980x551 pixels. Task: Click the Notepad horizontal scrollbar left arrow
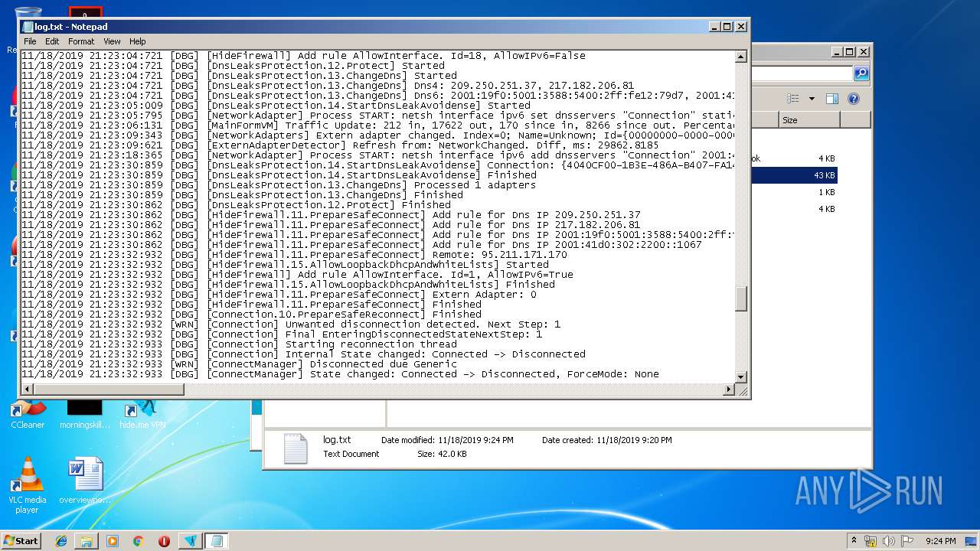(28, 390)
